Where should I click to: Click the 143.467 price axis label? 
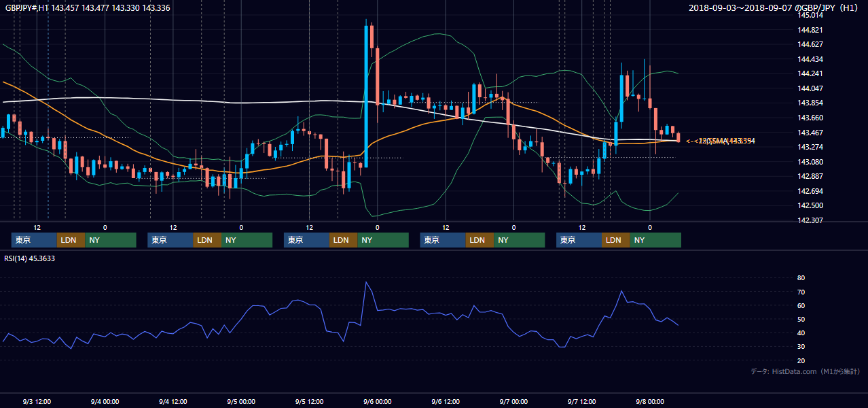point(810,133)
